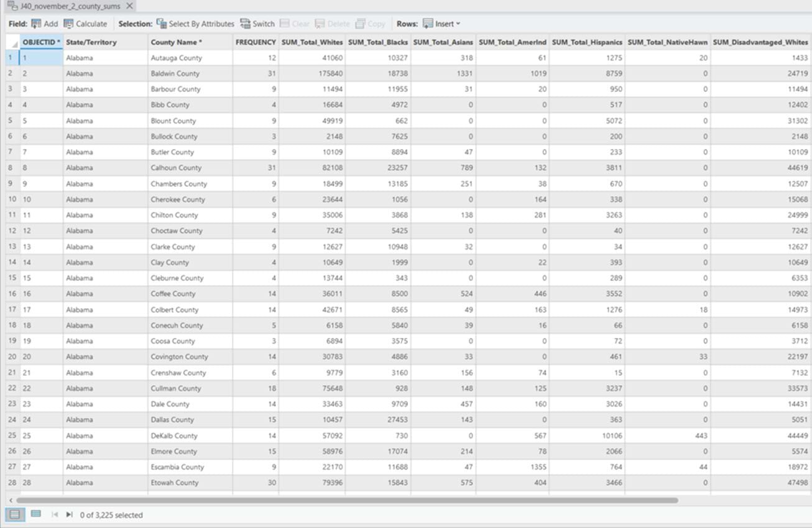
Task: Click the FREQUENCY column header
Action: 255,42
